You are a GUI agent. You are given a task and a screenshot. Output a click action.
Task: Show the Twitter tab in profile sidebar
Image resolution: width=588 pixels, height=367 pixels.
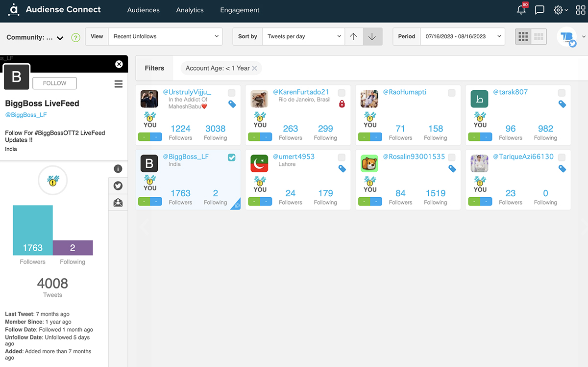(118, 186)
